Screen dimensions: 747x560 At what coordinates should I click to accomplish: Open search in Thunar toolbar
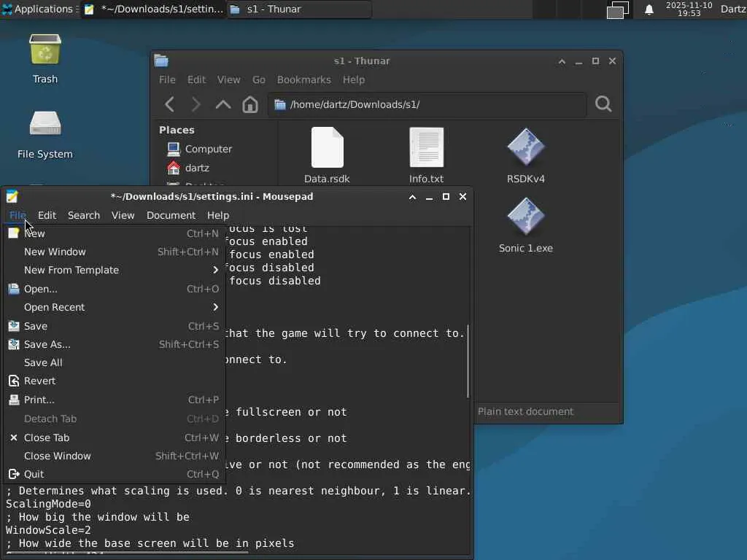click(603, 104)
